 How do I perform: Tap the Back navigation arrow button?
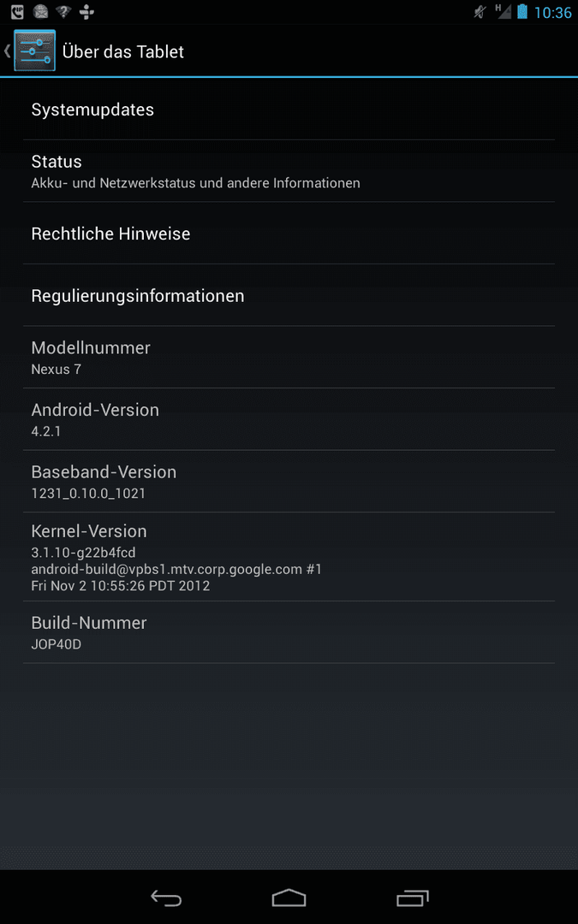pyautogui.click(x=166, y=897)
